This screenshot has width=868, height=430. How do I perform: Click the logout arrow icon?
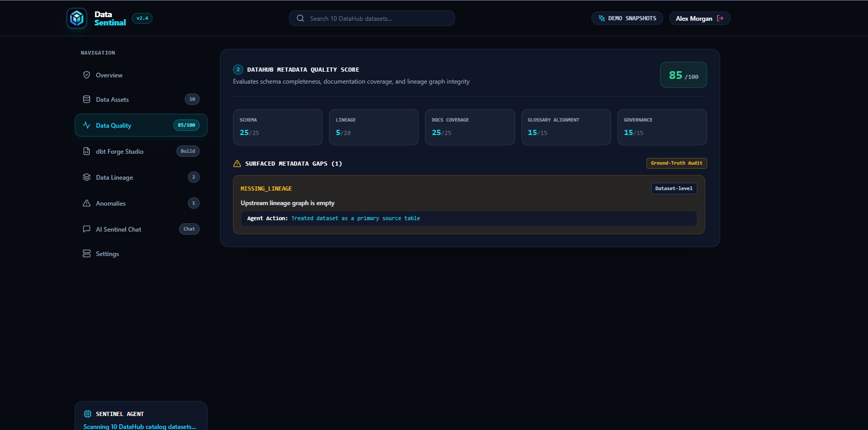pos(720,18)
